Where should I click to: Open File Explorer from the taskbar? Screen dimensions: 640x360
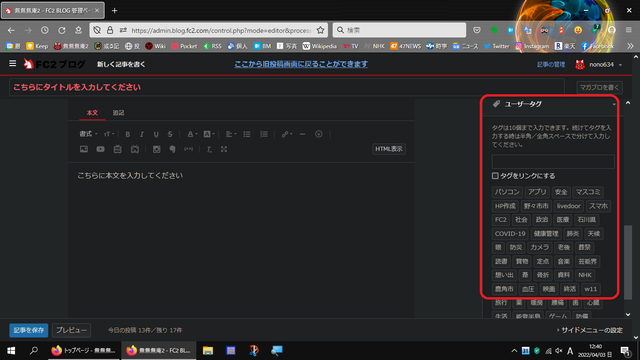(208, 351)
